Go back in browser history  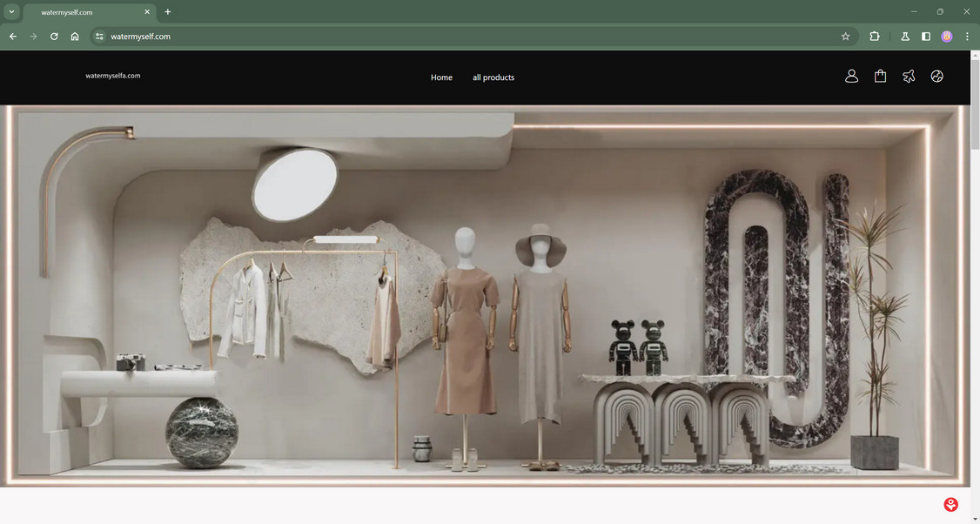(12, 37)
